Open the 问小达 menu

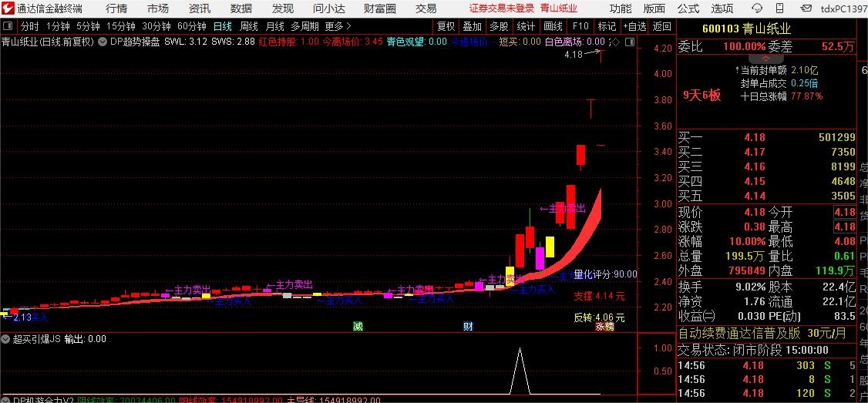click(x=329, y=8)
